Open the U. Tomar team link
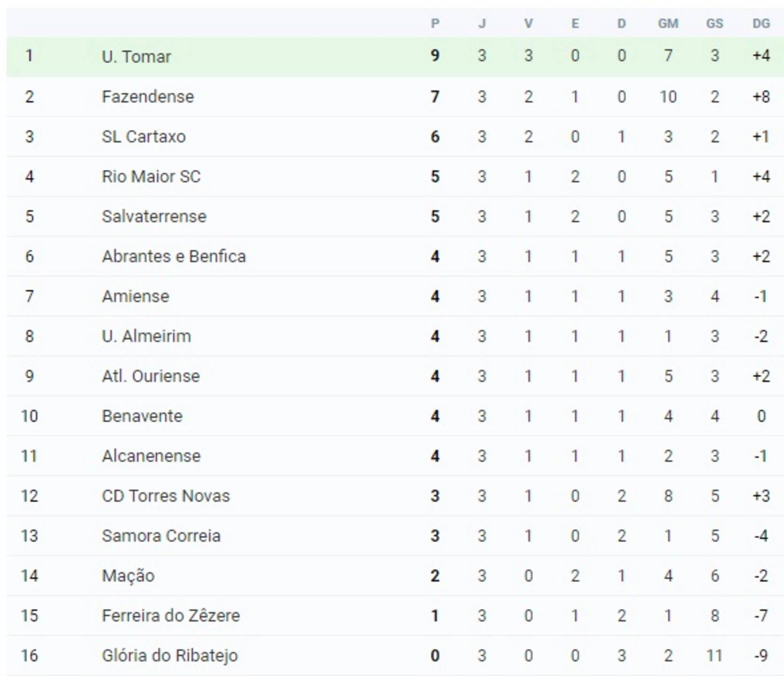The image size is (784, 676). 136,56
